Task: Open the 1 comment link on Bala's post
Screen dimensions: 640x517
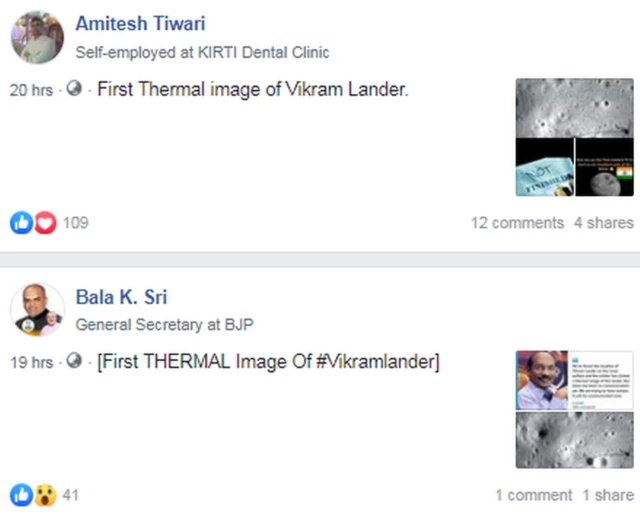Action: point(533,495)
